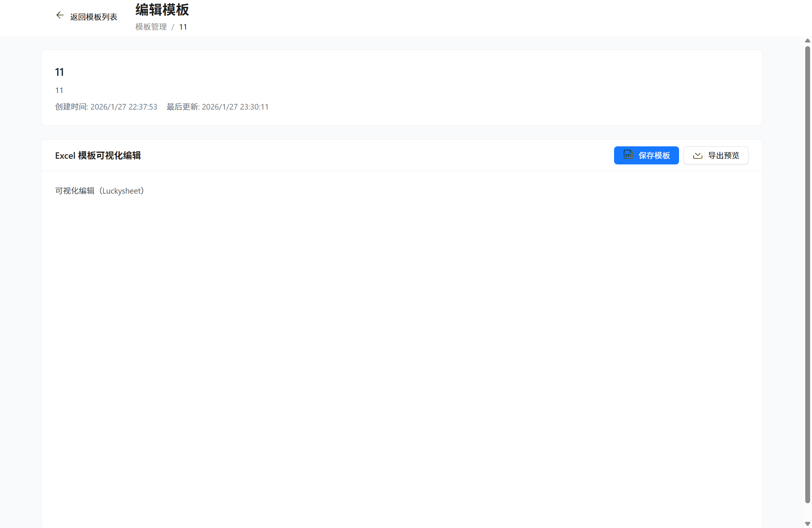Click creation time 创建时间 text
The height and width of the screenshot is (528, 812).
106,107
